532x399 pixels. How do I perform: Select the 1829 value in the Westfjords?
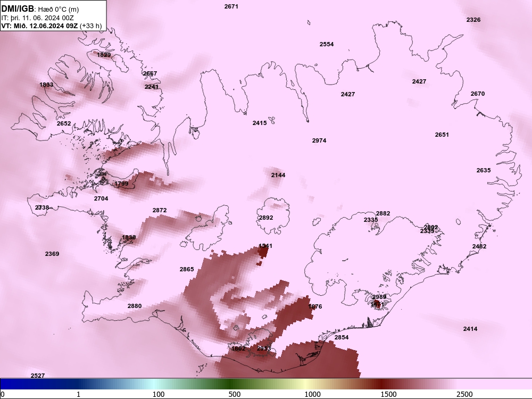click(x=104, y=55)
